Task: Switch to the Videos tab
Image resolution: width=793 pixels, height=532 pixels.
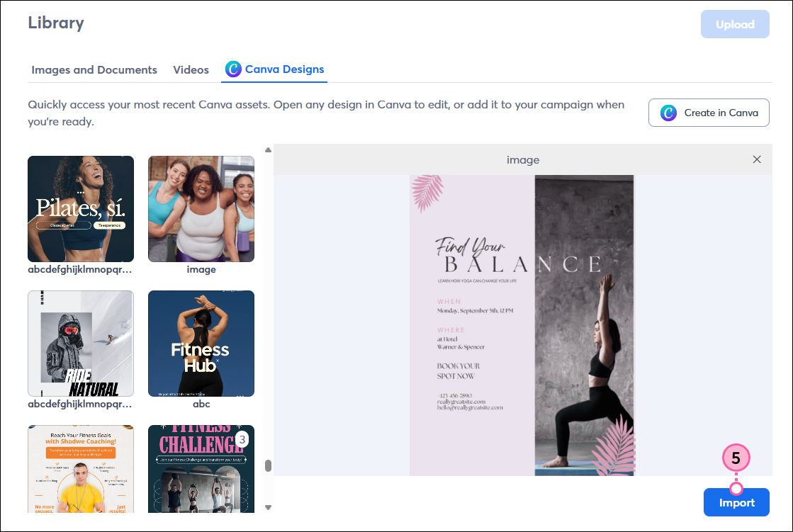Action: [191, 69]
